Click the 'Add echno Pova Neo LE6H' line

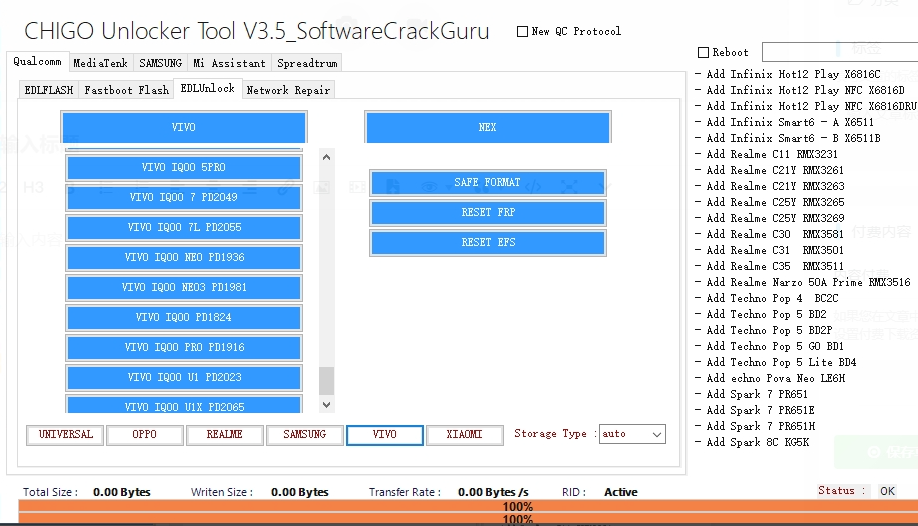point(770,378)
